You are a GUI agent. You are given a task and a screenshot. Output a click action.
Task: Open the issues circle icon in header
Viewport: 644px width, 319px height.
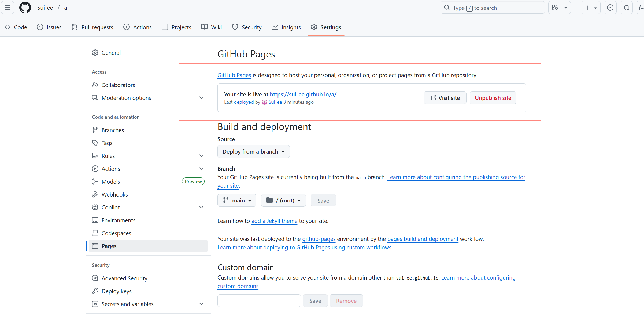(610, 8)
